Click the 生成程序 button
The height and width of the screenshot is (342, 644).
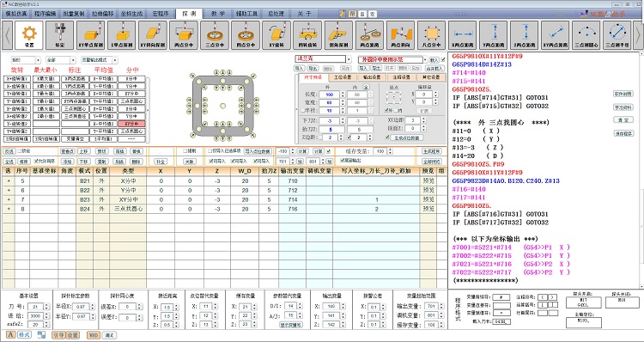point(431,151)
